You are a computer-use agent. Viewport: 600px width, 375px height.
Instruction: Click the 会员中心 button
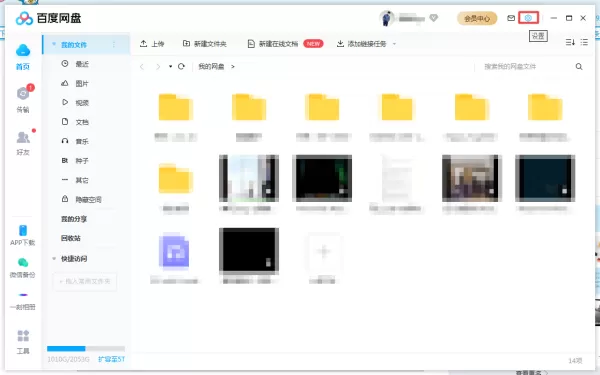coord(477,18)
